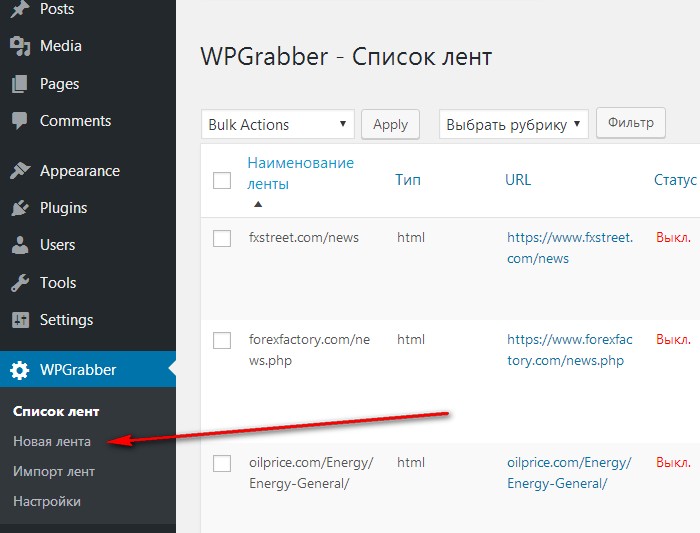Click html type in forexfactory row
The width and height of the screenshot is (700, 533).
tap(411, 340)
